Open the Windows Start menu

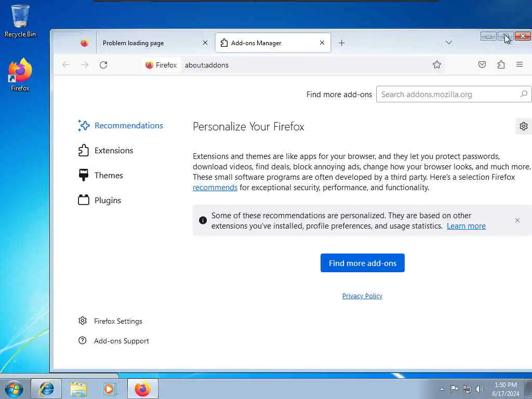(x=14, y=389)
